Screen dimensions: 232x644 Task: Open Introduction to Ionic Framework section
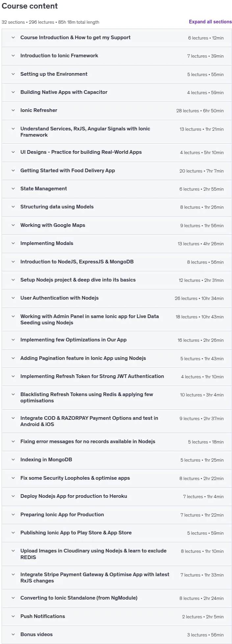click(116, 56)
